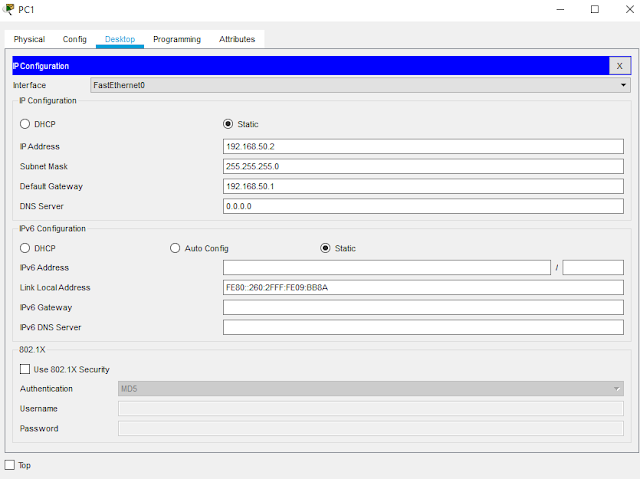640x479 pixels.
Task: Click the PC1 window title icon
Action: coord(7,9)
